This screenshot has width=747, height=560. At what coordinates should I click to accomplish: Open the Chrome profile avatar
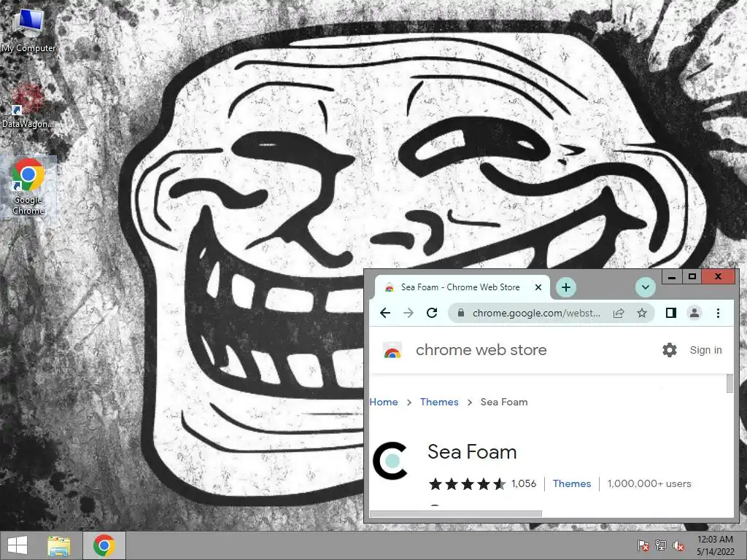[694, 313]
